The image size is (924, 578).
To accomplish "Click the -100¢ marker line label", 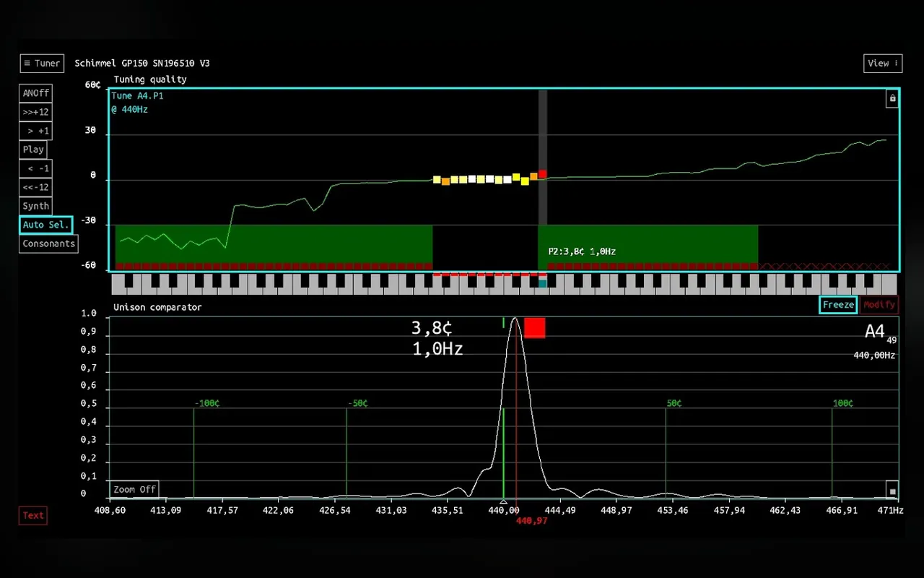I will pyautogui.click(x=207, y=403).
